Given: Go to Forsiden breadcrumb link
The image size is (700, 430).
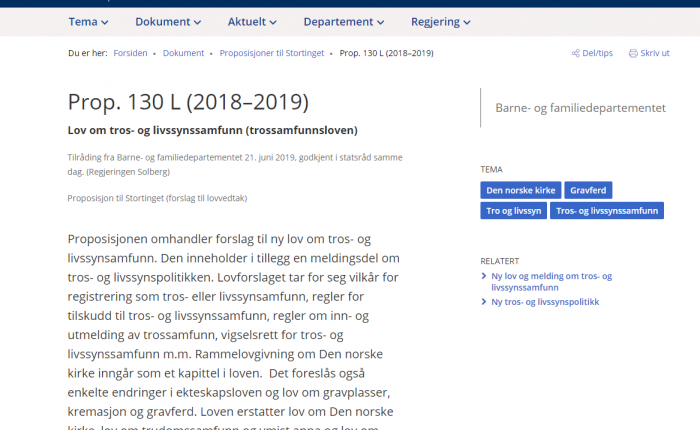Looking at the screenshot, I should click(130, 53).
